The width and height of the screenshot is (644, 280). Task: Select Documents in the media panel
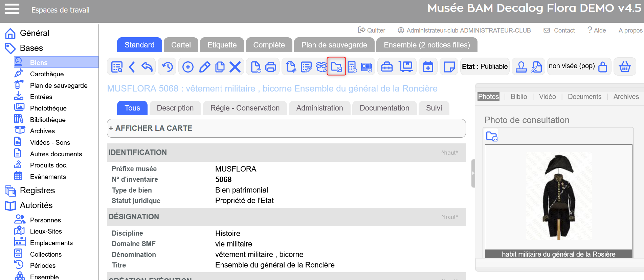point(584,97)
